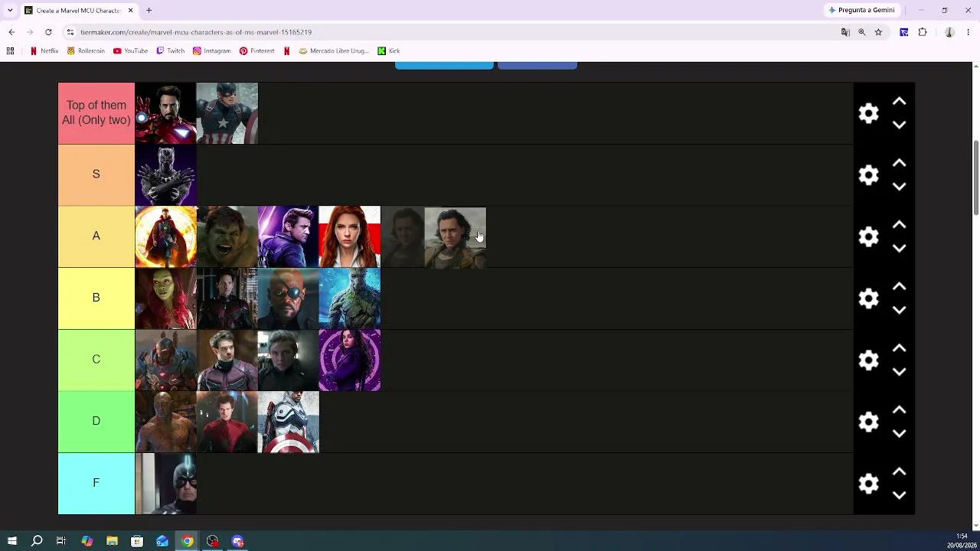Move the A tier row up
This screenshot has height=551, width=980.
click(x=900, y=225)
